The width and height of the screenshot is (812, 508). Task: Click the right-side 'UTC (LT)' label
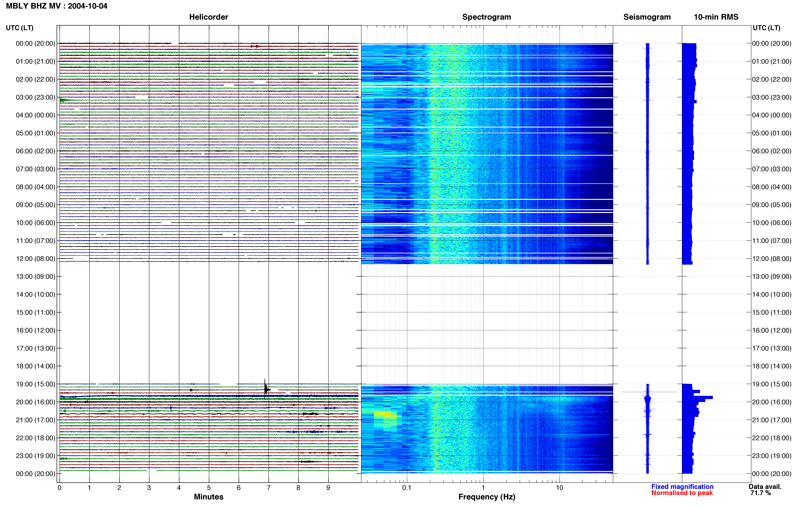click(766, 28)
